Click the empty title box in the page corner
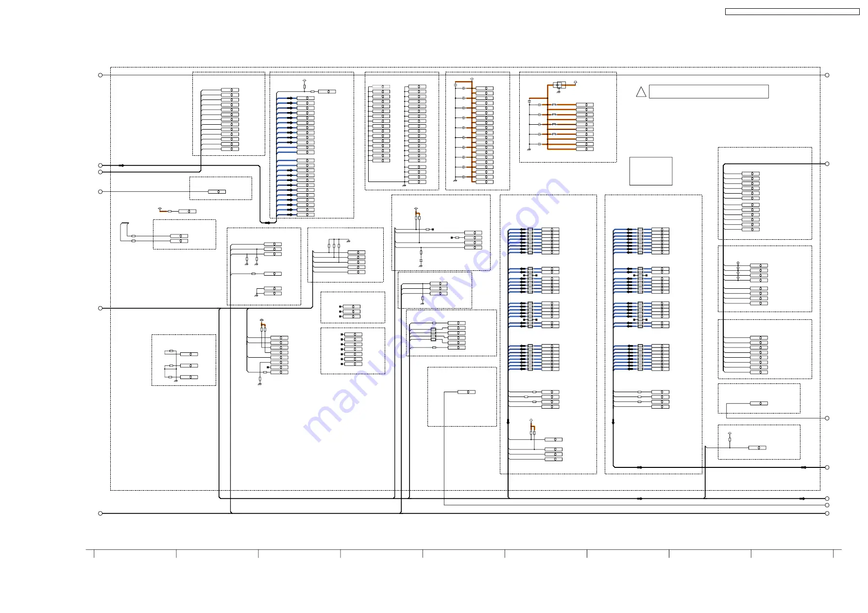 tap(792, 12)
